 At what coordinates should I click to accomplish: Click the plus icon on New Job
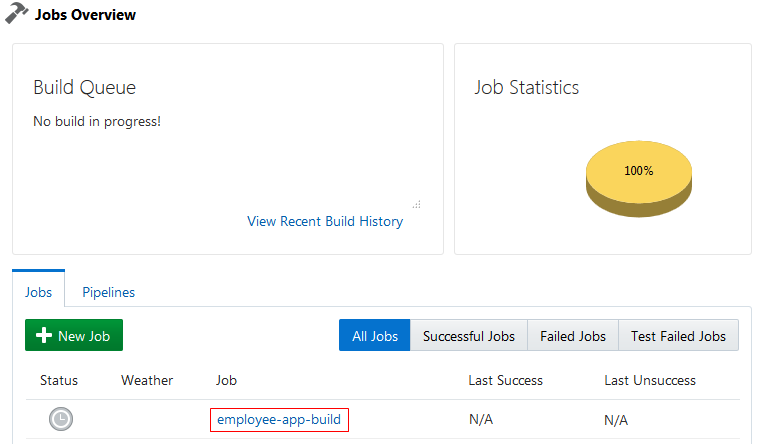pyautogui.click(x=44, y=336)
